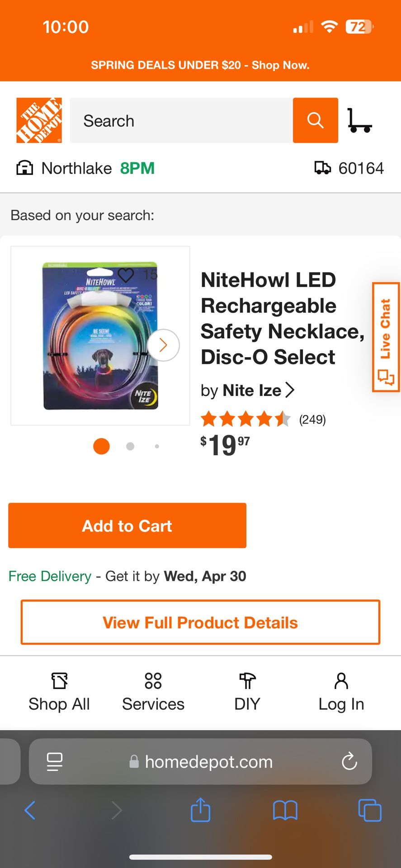The height and width of the screenshot is (868, 401).
Task: Open Safari tabs overview icon
Action: [x=369, y=810]
